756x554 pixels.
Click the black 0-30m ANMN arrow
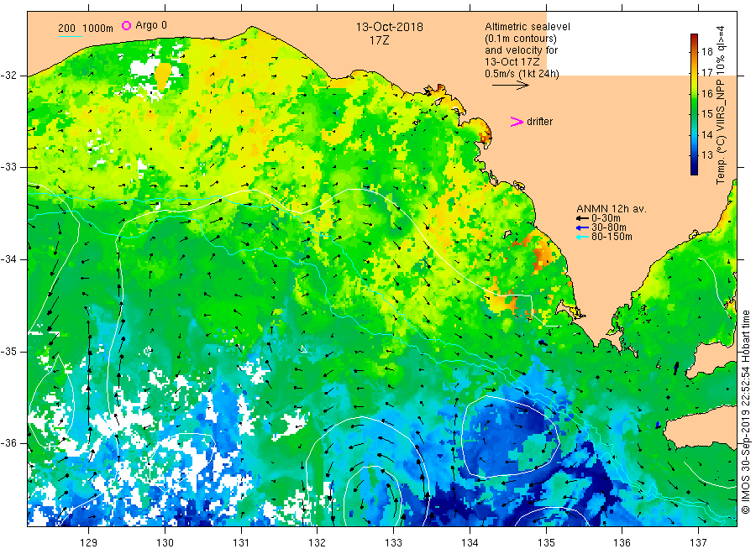[x=582, y=218]
